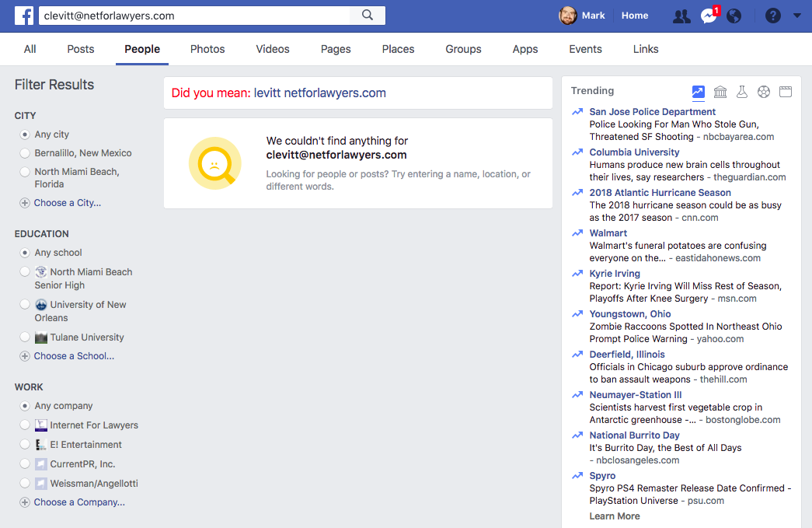Select the Politics trending icon
812x528 pixels.
[x=720, y=92]
